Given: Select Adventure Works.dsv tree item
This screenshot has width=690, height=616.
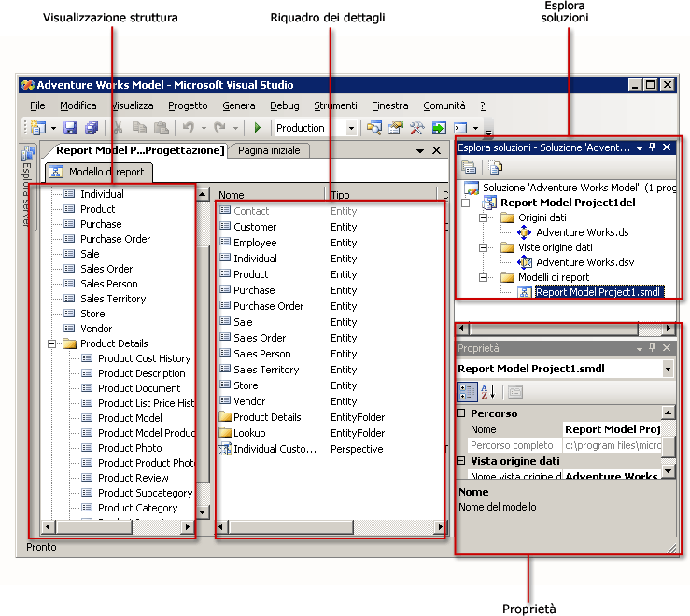Looking at the screenshot, I should point(584,262).
